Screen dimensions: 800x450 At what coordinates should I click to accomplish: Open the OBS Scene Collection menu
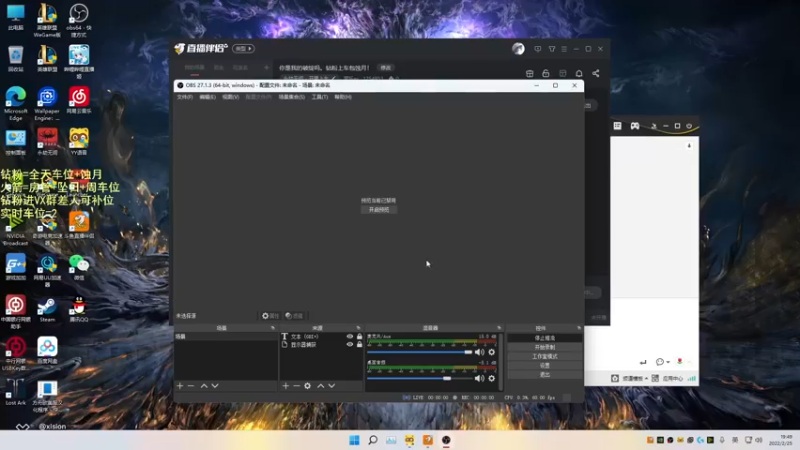point(292,97)
